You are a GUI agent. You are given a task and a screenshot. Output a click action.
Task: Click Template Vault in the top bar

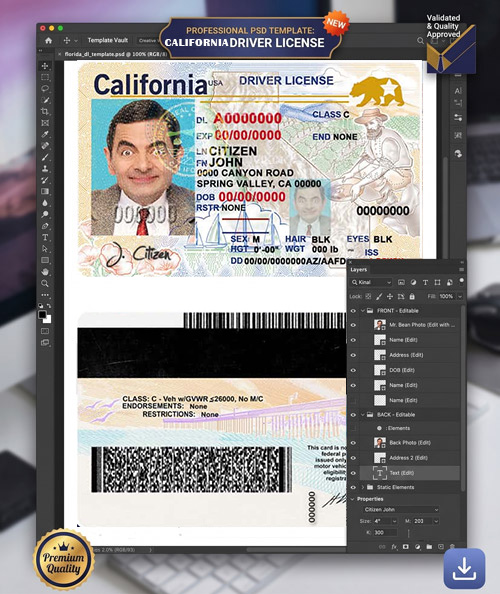(x=108, y=40)
